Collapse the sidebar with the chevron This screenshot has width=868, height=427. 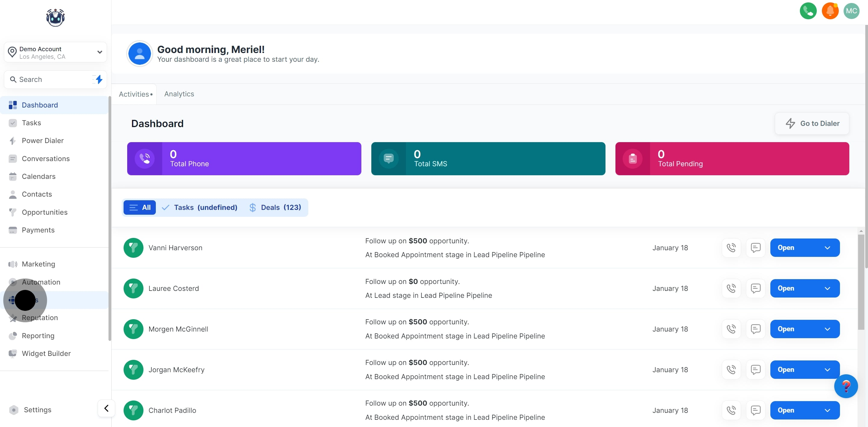click(106, 408)
